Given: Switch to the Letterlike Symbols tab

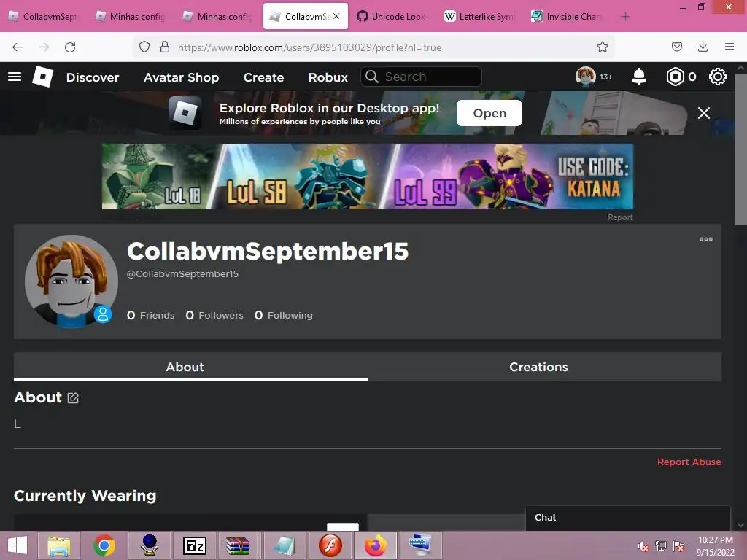Looking at the screenshot, I should (479, 17).
